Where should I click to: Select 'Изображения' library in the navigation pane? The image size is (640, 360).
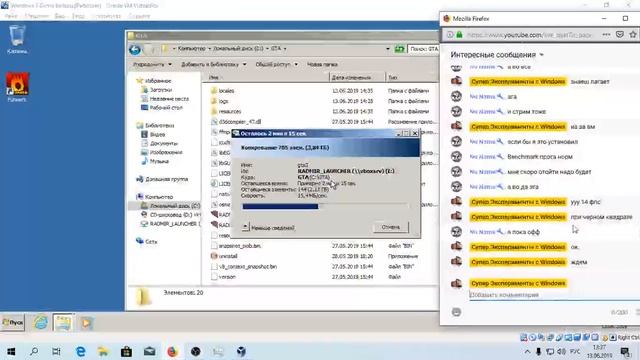(162, 152)
